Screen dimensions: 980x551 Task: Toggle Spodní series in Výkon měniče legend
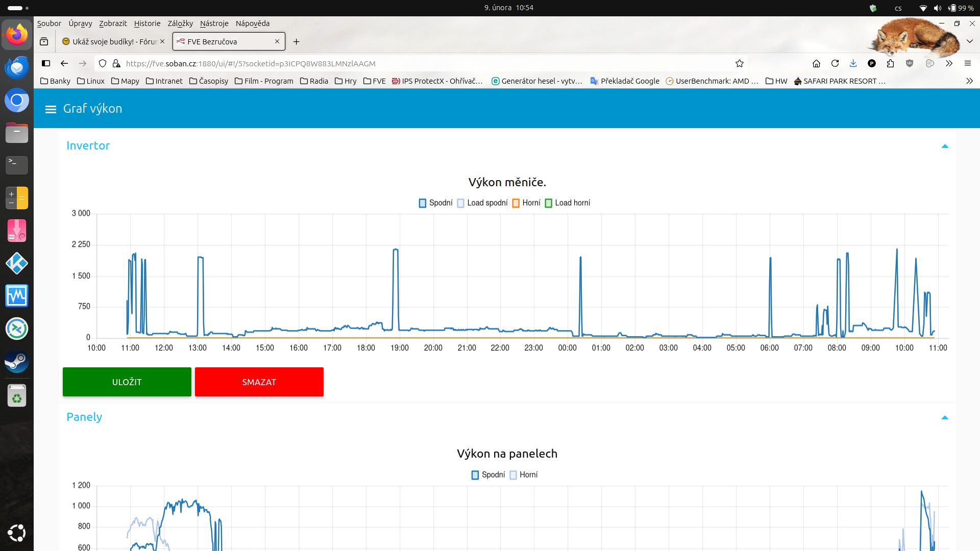pyautogui.click(x=435, y=203)
